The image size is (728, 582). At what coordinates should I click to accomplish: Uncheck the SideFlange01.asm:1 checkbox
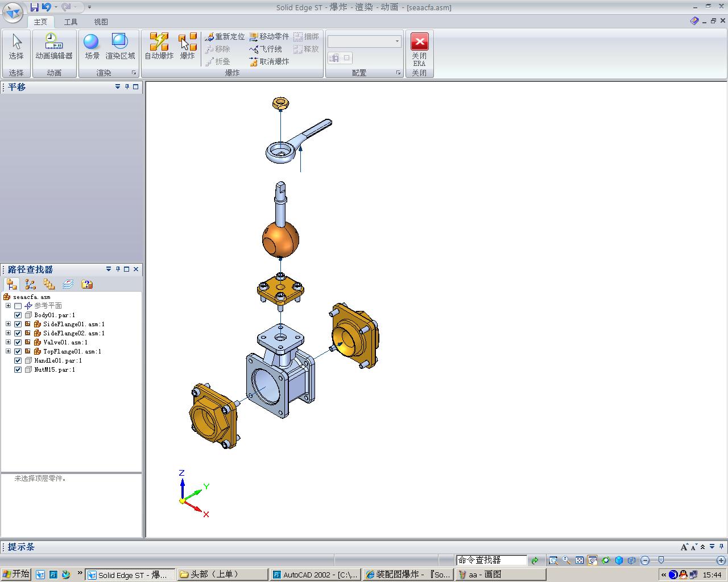(x=18, y=324)
